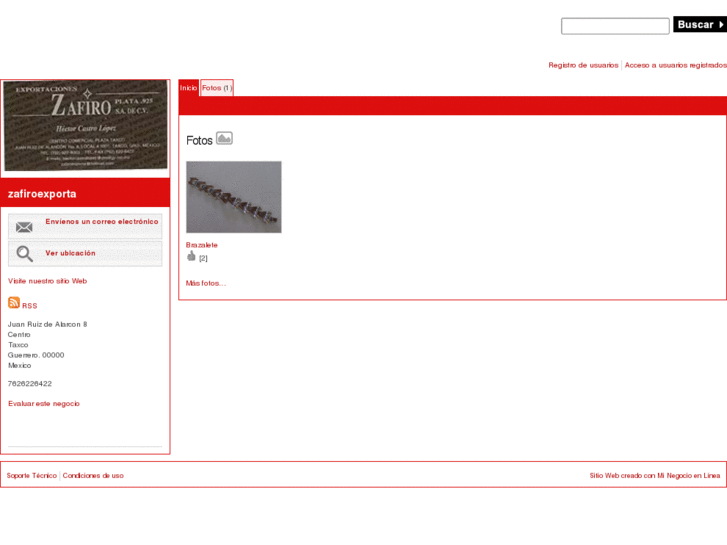Image resolution: width=727 pixels, height=545 pixels.
Task: Click the photo gallery icon beside Fotos heading
Action: 224,138
